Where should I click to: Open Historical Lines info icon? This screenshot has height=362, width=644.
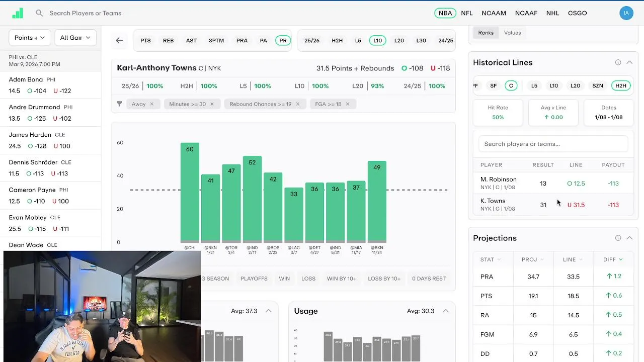(618, 62)
